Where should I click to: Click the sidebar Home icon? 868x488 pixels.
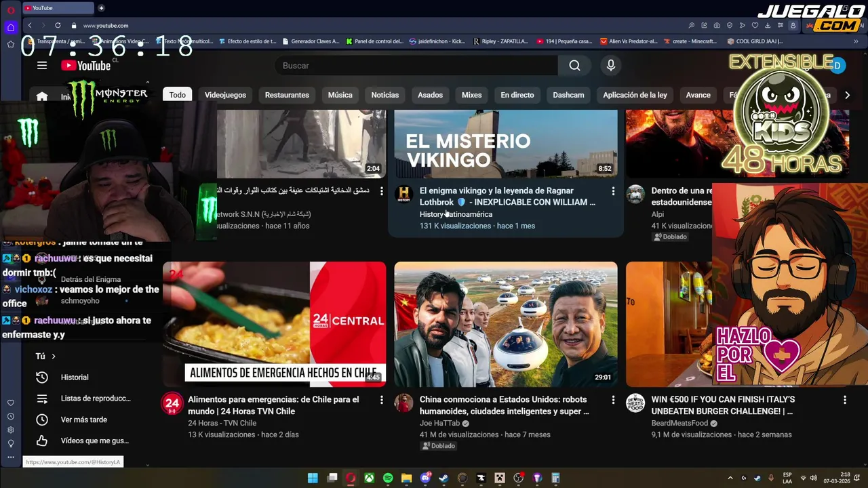(x=42, y=96)
